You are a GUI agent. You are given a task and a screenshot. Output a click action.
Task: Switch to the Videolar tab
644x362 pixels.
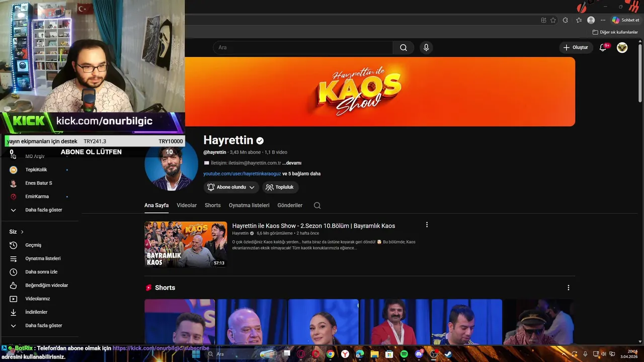187,205
